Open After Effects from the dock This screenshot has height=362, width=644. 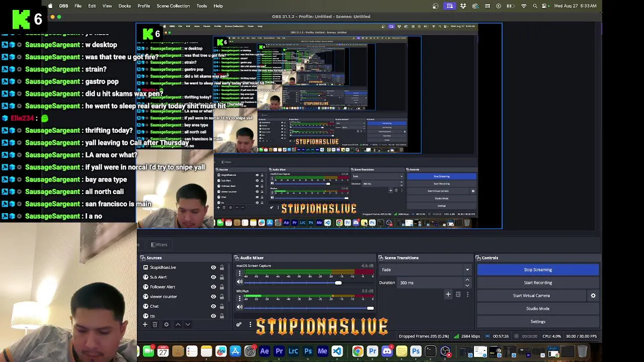264,351
